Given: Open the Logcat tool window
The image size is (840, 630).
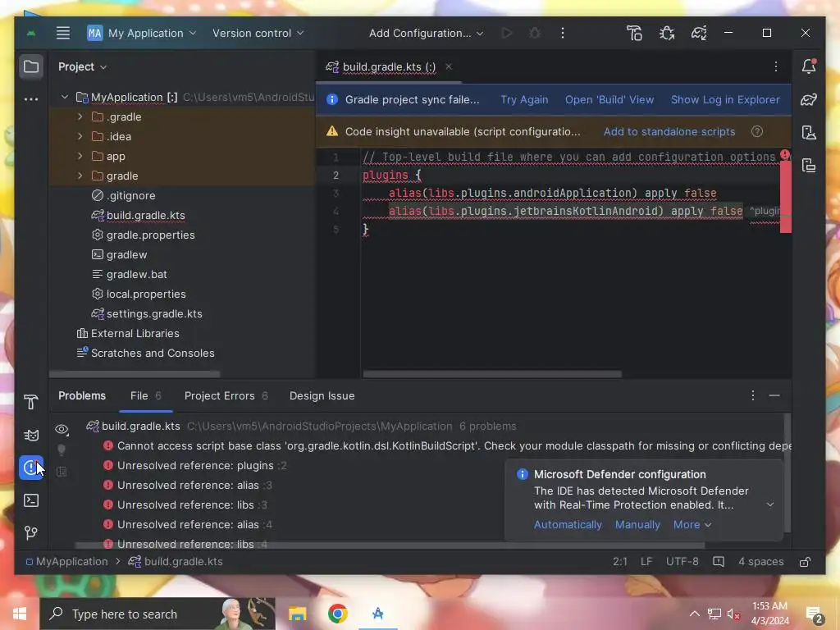Looking at the screenshot, I should click(x=31, y=435).
